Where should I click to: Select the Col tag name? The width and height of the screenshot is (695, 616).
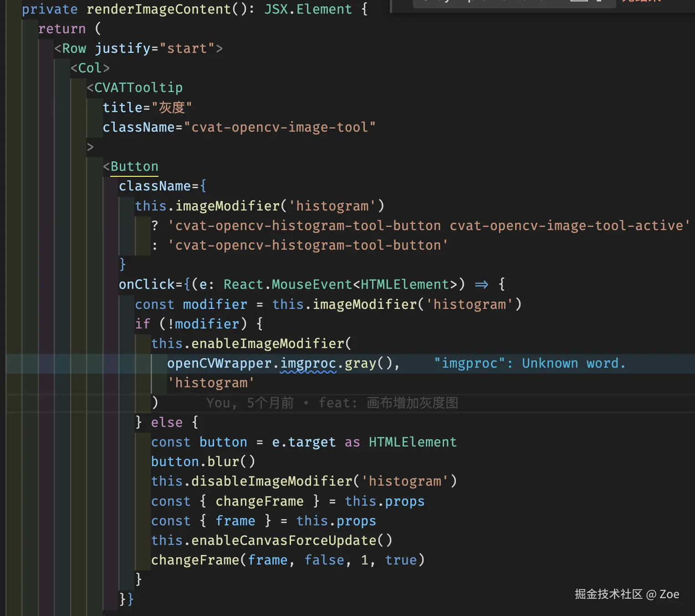(90, 68)
